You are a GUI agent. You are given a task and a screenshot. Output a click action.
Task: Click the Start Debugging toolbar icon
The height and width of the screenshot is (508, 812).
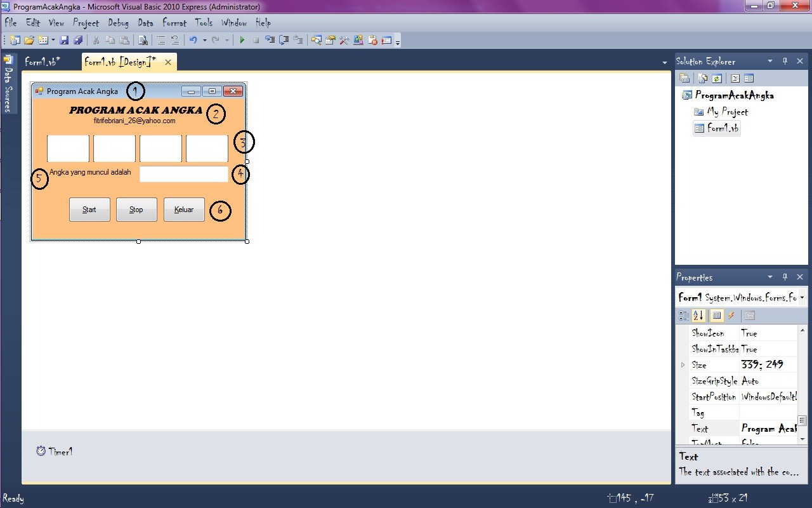coord(242,39)
